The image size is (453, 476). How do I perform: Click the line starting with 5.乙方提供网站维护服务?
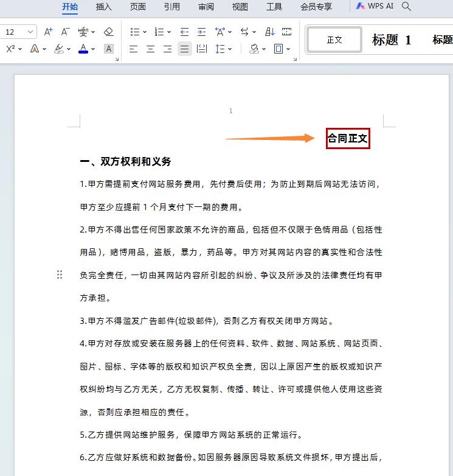(x=192, y=435)
